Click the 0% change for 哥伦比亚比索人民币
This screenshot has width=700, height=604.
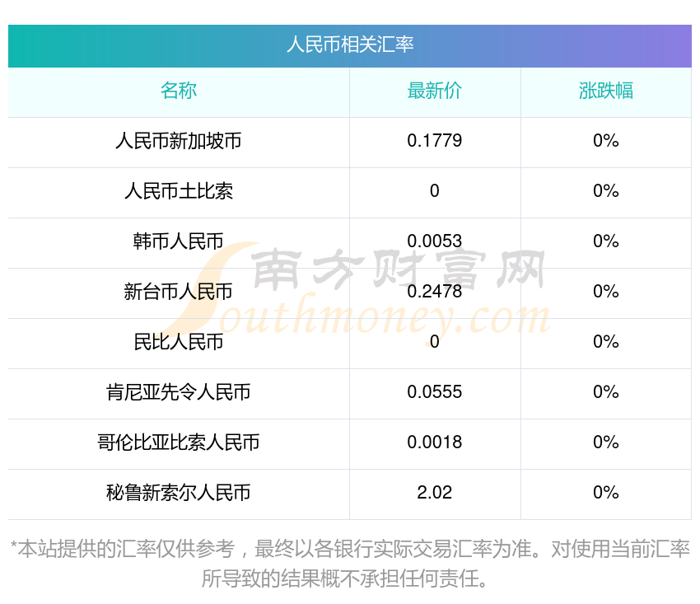tap(606, 442)
